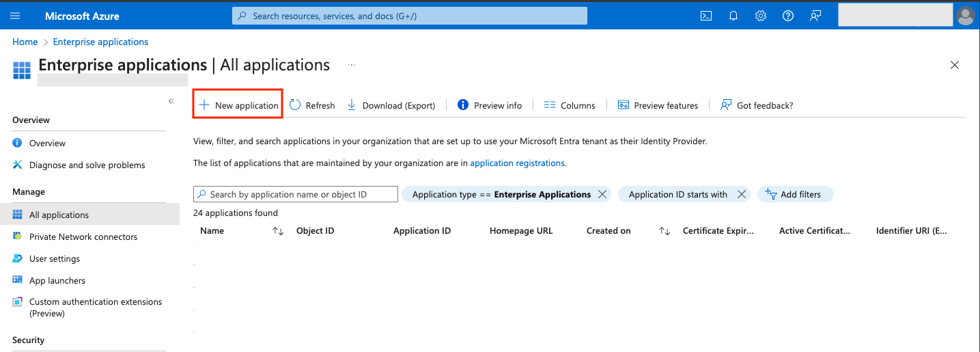Open the ellipsis more options menu
The image size is (980, 352).
(x=352, y=65)
